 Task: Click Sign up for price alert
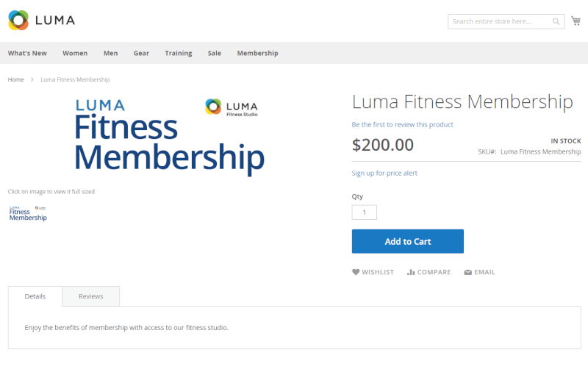pos(384,174)
